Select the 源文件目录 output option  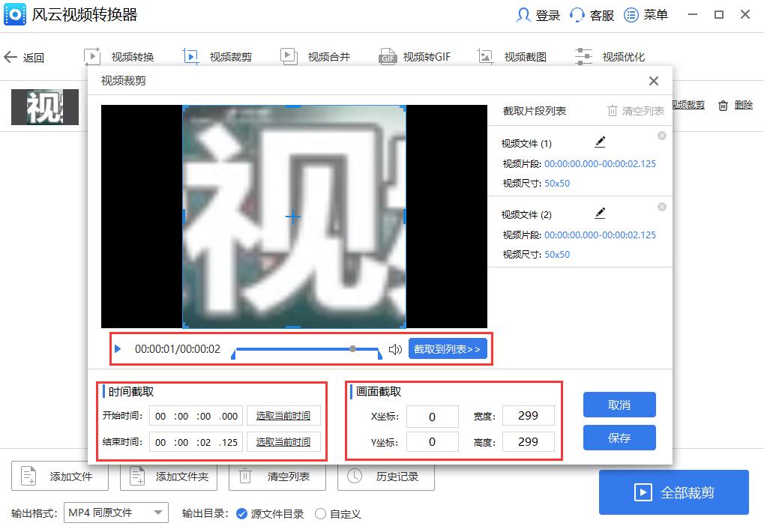241,514
